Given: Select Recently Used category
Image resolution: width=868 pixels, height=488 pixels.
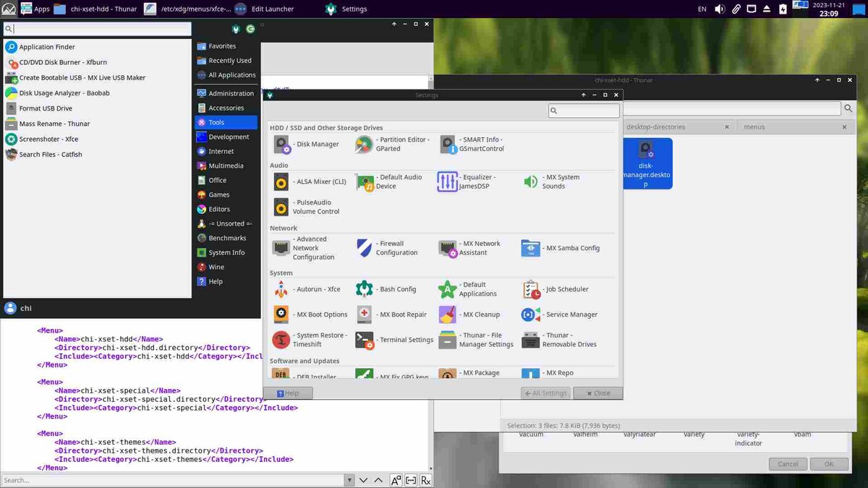Looking at the screenshot, I should point(226,61).
